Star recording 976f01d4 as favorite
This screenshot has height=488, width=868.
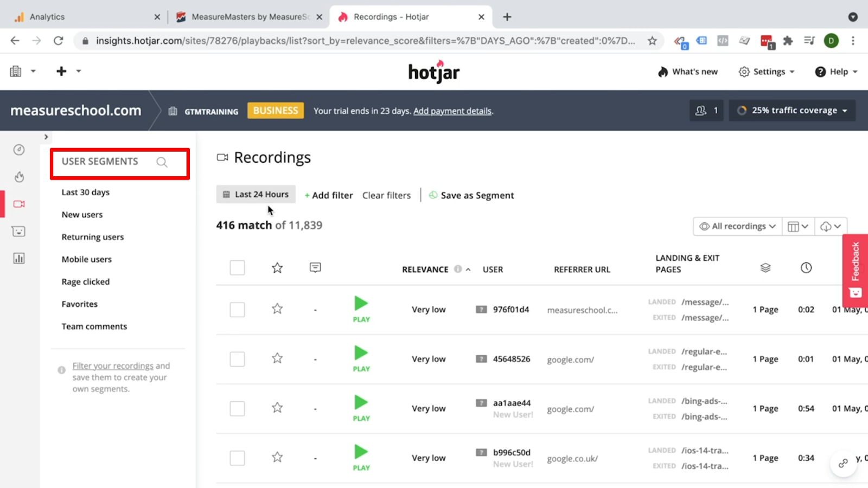[x=277, y=309]
